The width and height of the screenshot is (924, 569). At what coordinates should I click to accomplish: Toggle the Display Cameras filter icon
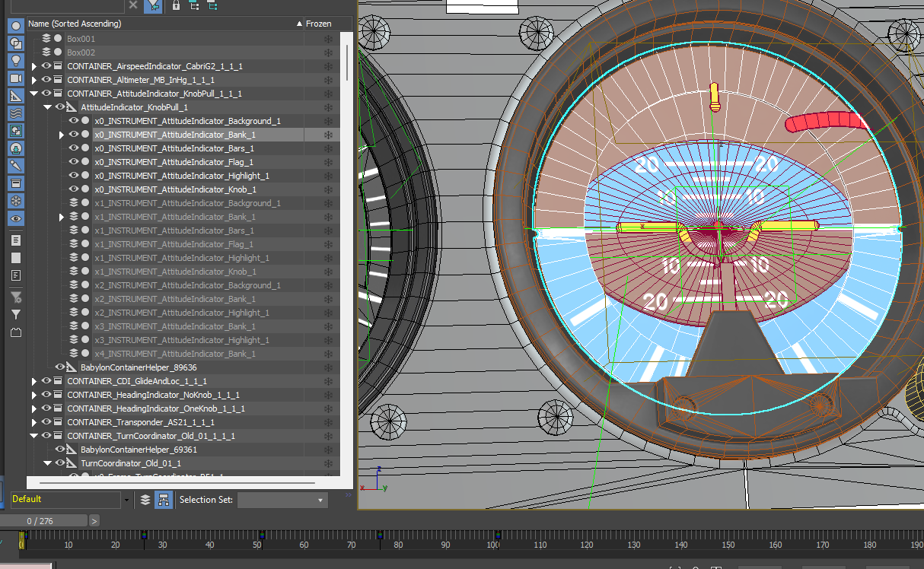pos(15,78)
